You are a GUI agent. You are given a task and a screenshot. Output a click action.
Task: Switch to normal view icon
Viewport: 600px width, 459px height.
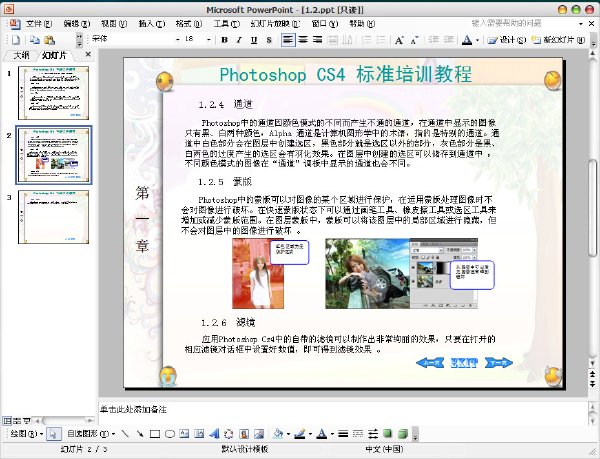7,421
